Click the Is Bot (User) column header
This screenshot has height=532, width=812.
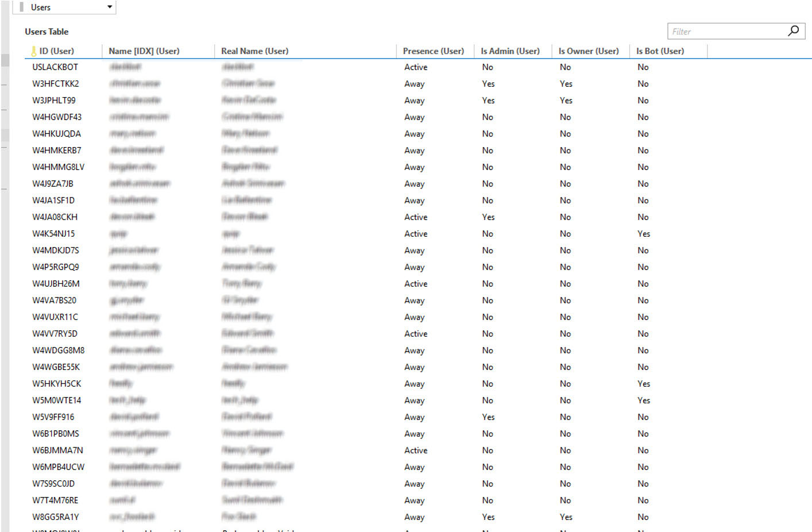coord(660,51)
